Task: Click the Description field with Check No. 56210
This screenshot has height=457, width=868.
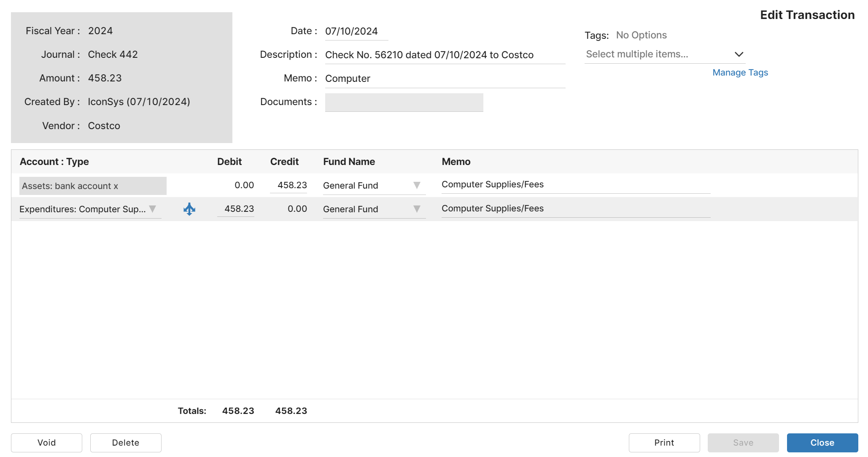Action: (x=445, y=55)
